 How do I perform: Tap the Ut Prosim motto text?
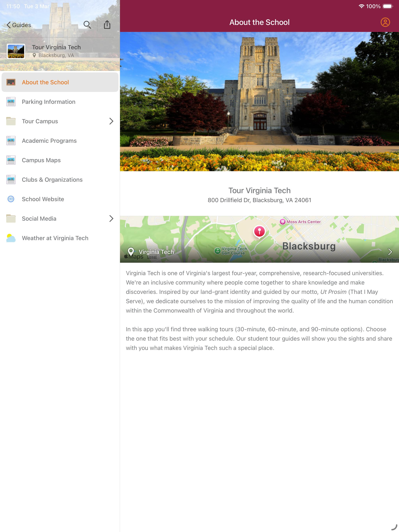point(333,292)
